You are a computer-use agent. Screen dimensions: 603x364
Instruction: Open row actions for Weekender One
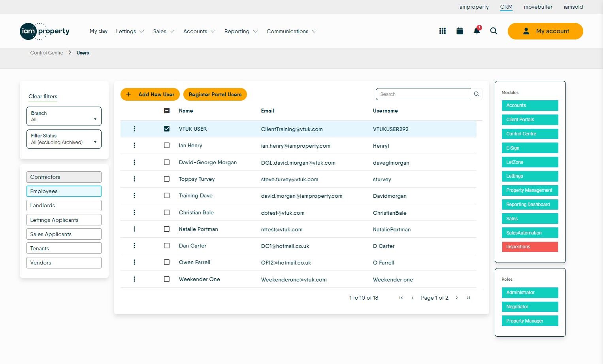coord(134,279)
